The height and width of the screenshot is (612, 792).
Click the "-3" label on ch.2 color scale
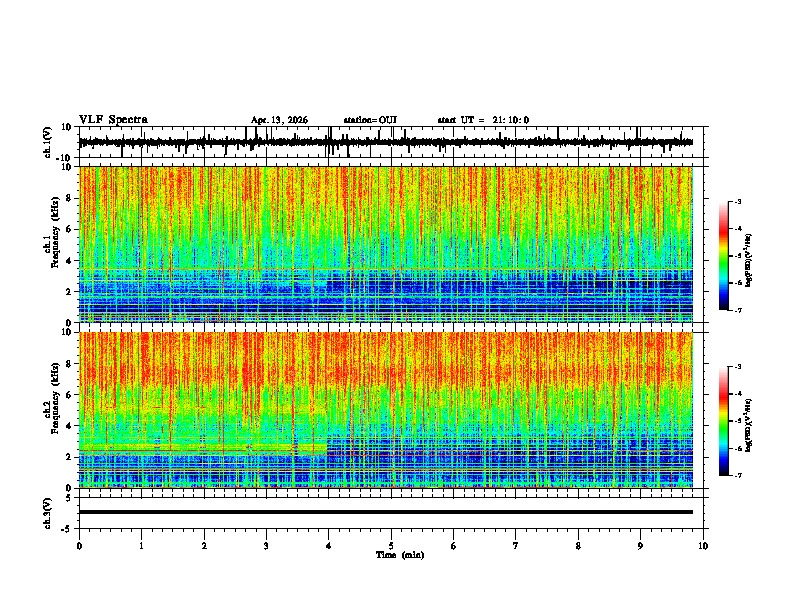(x=737, y=367)
